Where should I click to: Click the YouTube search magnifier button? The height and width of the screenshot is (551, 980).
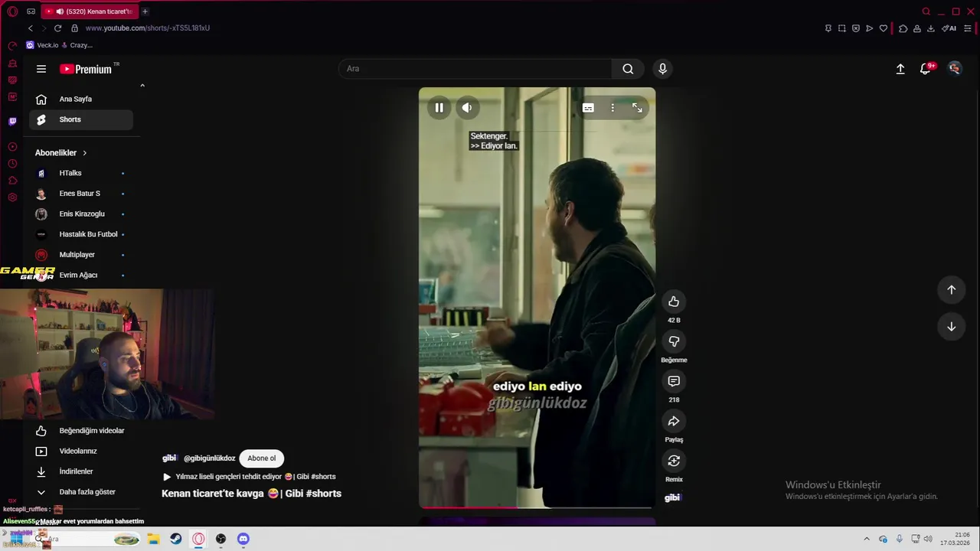coord(628,69)
